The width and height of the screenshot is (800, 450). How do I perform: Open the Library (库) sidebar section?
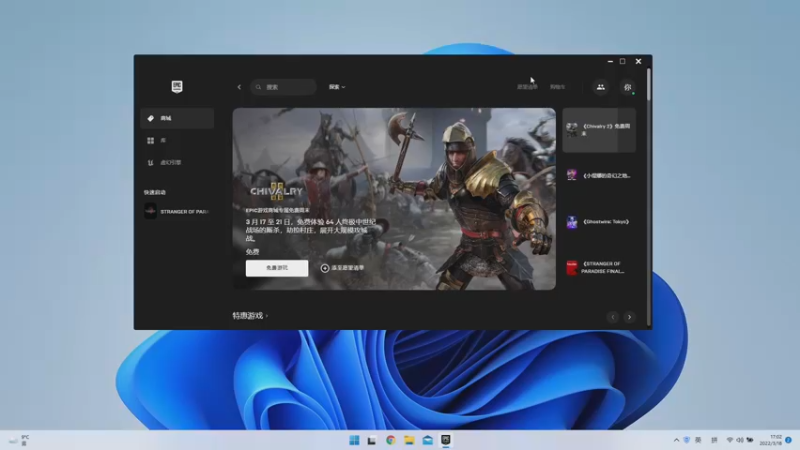click(177, 140)
